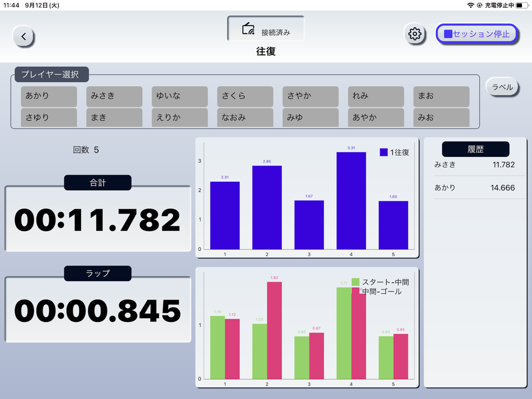Tap the total time 00:11.782

click(x=97, y=220)
